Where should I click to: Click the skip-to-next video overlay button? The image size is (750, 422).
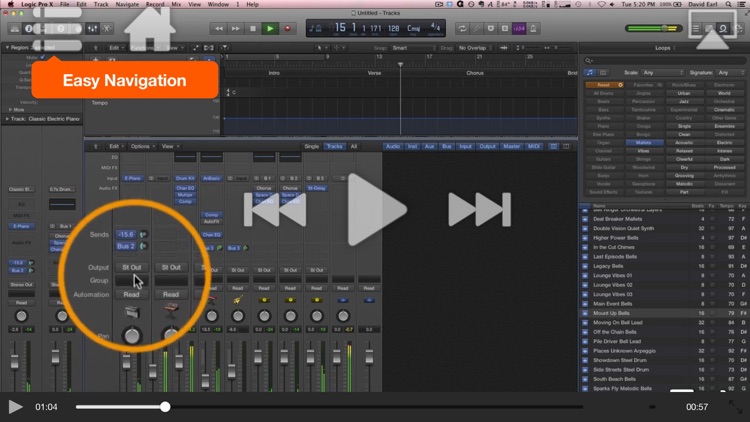tap(479, 210)
